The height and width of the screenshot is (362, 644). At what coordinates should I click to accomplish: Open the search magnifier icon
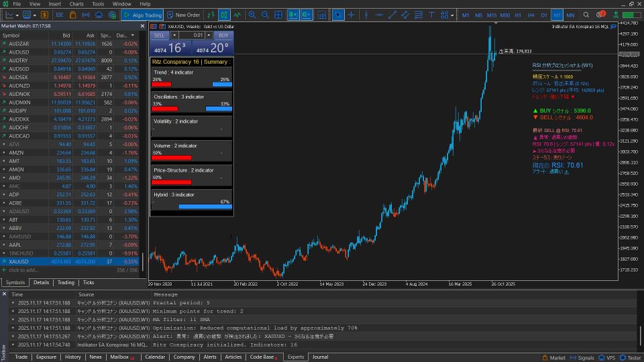pos(586,15)
